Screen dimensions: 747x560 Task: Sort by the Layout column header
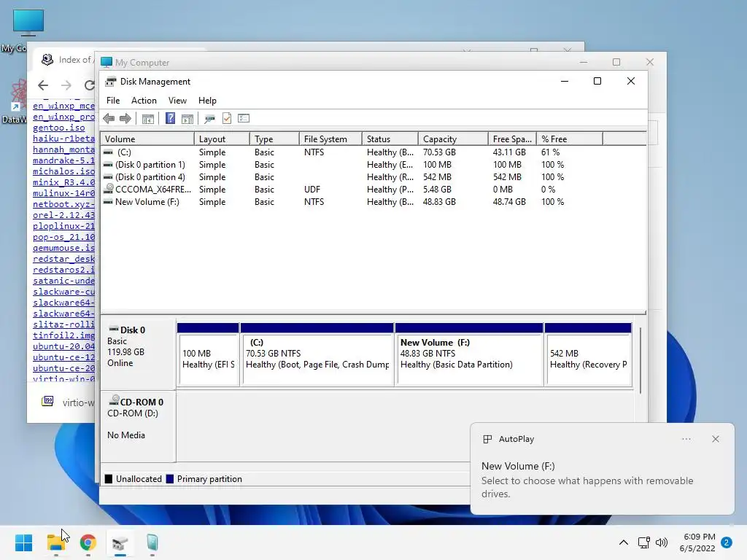click(x=222, y=139)
